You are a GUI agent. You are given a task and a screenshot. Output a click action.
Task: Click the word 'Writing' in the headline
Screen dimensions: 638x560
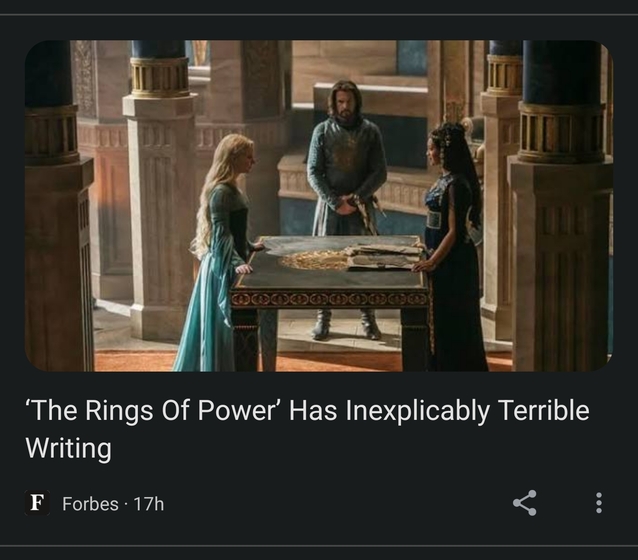tap(68, 449)
